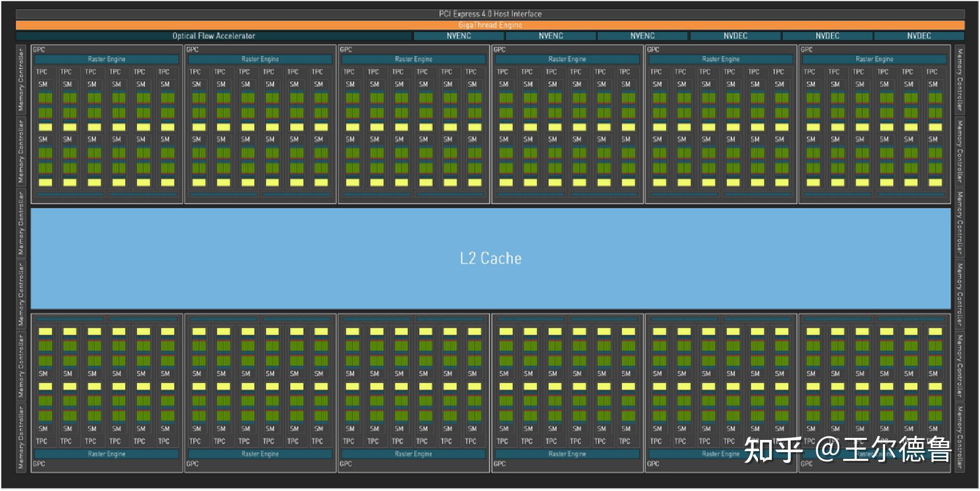980x491 pixels.
Task: Select the topmost left Memory Controller
Action: tap(21, 79)
